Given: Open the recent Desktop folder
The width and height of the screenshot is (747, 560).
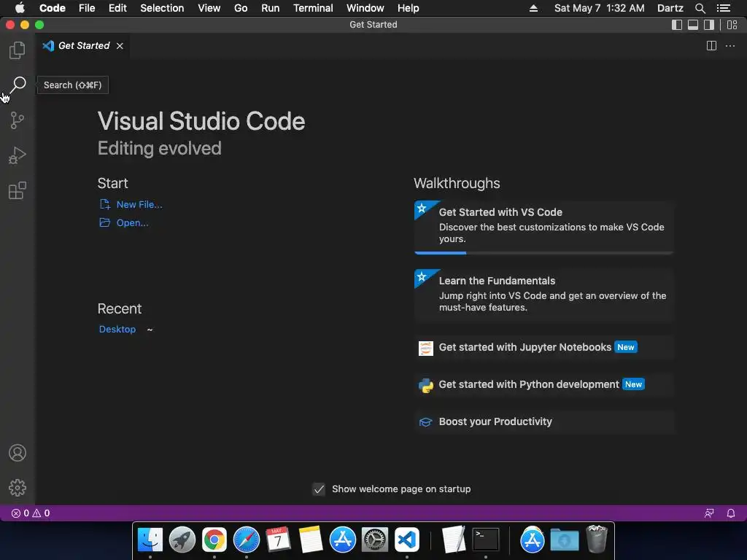Looking at the screenshot, I should [x=117, y=329].
